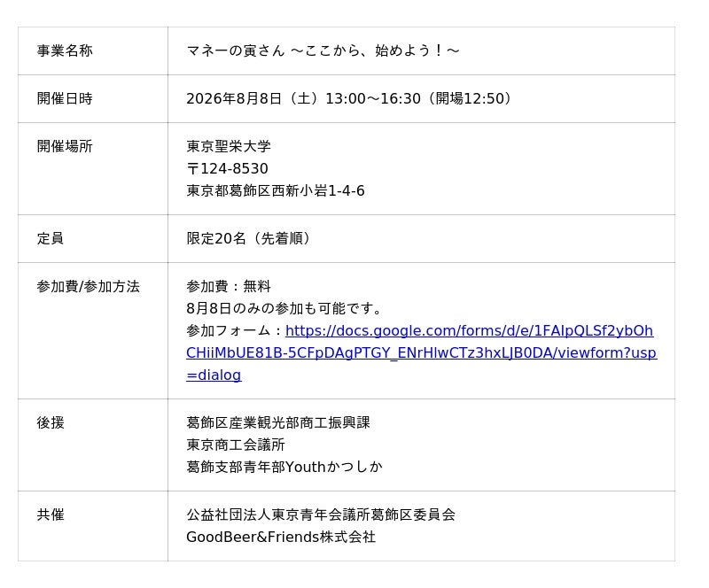Click the 開催場所 header cell
Image resolution: width=709 pixels, height=588 pixels.
[93, 168]
